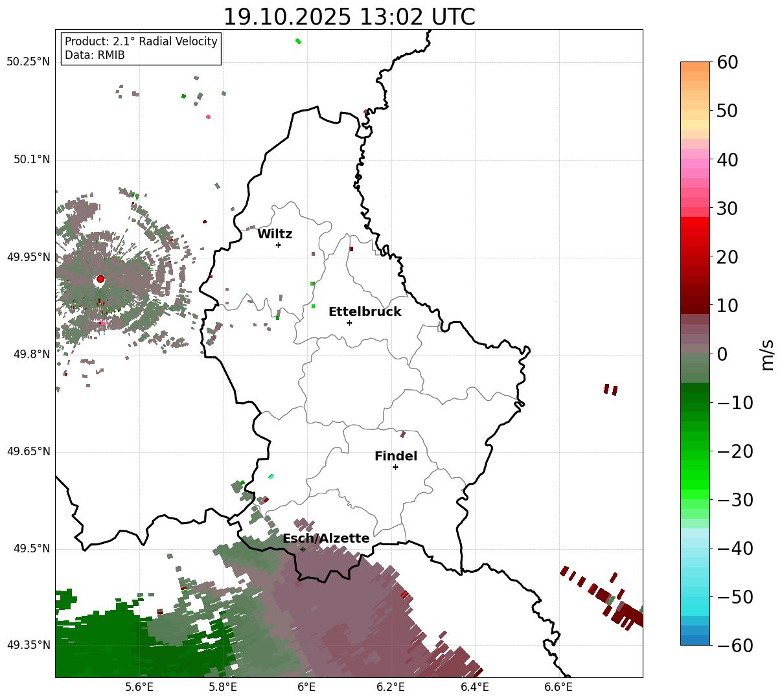Click the colorbar tick label 10
The height and width of the screenshot is (700, 782).
click(728, 306)
